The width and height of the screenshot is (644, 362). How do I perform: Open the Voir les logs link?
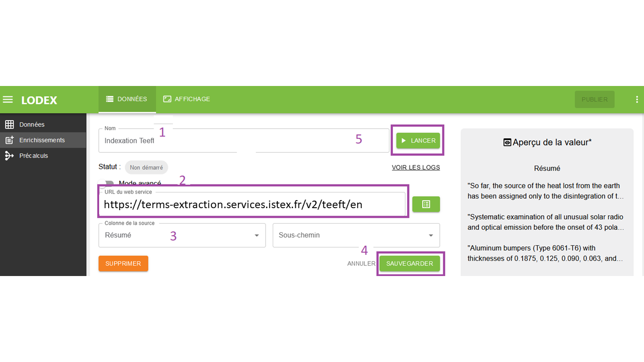point(416,167)
